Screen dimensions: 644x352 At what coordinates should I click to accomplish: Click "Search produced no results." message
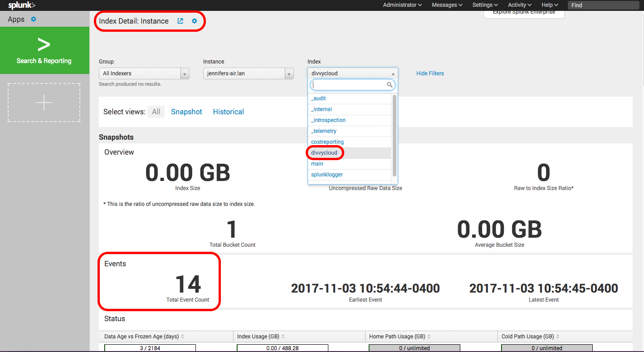130,84
